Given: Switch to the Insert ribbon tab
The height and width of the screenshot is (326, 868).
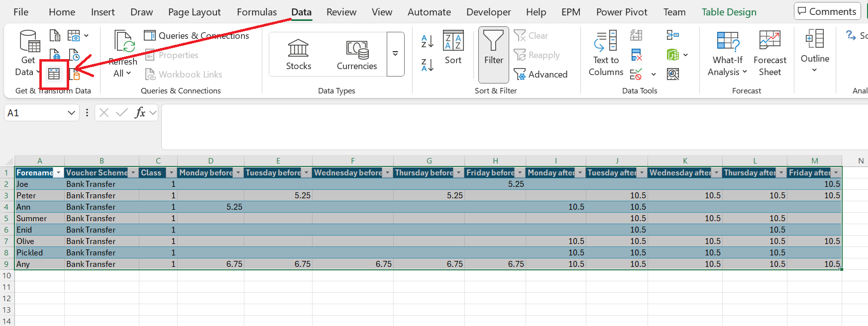Looking at the screenshot, I should [x=103, y=12].
